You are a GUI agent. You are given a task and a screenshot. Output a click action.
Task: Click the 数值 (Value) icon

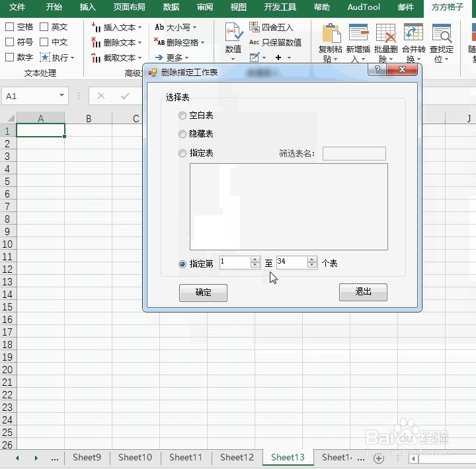[x=233, y=32]
